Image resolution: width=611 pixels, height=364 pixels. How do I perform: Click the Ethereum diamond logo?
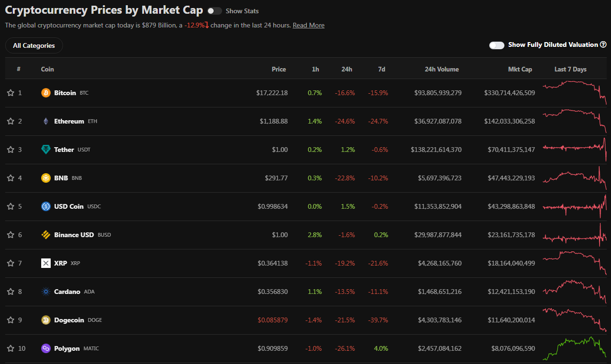46,121
